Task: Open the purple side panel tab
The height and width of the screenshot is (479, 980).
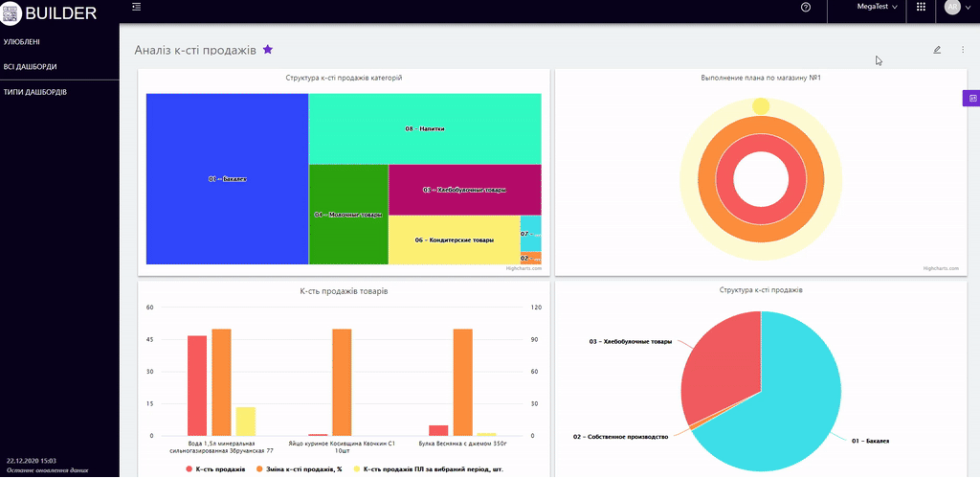Action: point(971,98)
